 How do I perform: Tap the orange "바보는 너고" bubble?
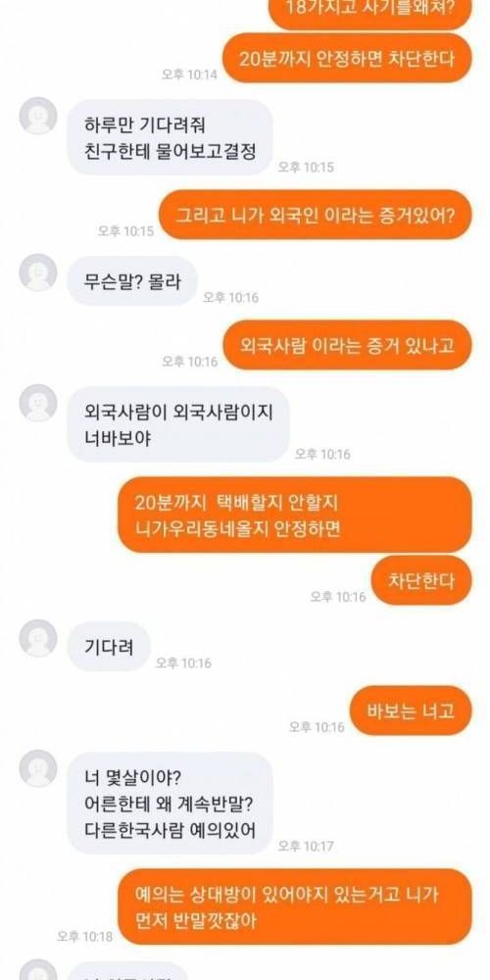(411, 710)
